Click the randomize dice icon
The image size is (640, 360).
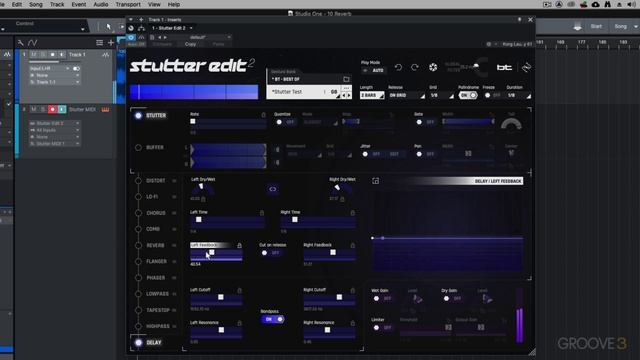[433, 67]
